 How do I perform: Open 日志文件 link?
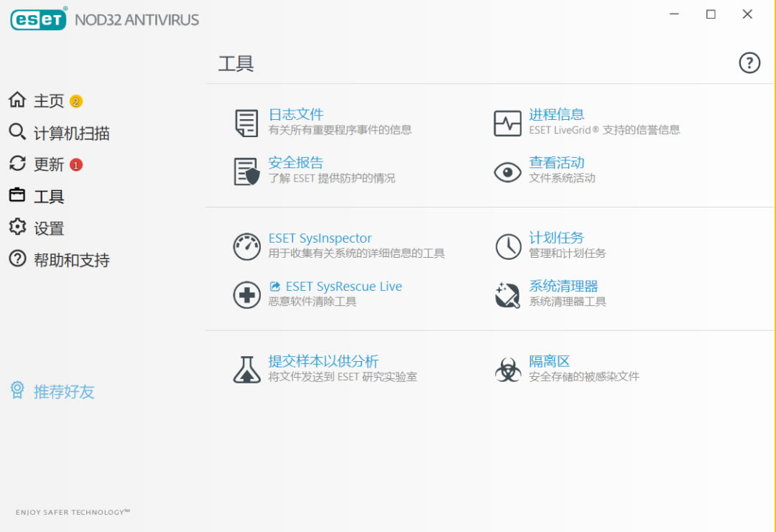pyautogui.click(x=296, y=114)
